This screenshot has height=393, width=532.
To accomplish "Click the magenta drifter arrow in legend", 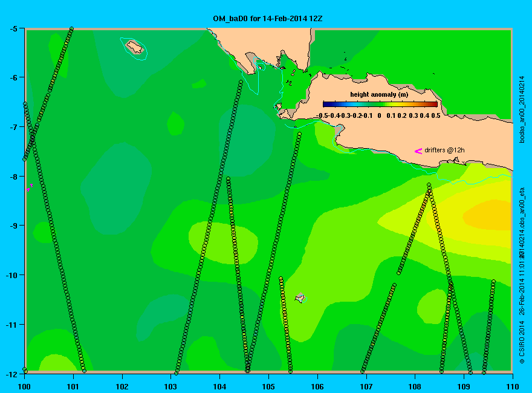I will pyautogui.click(x=418, y=151).
